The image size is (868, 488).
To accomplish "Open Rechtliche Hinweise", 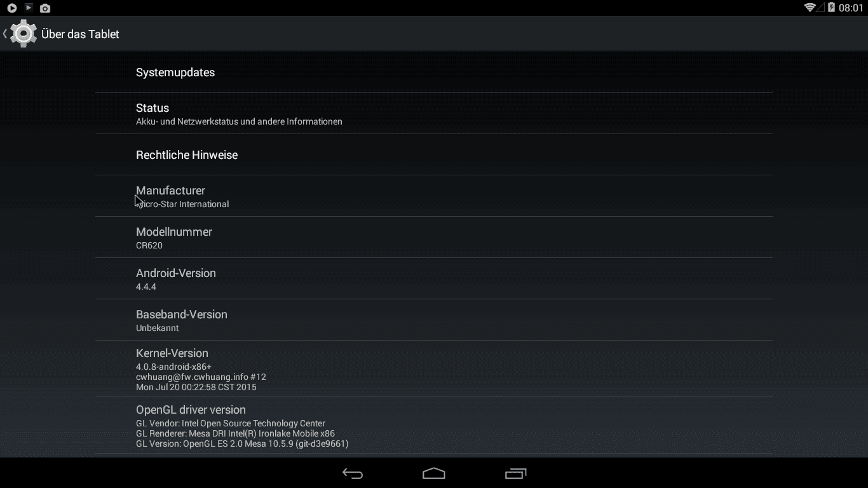I will (x=434, y=155).
